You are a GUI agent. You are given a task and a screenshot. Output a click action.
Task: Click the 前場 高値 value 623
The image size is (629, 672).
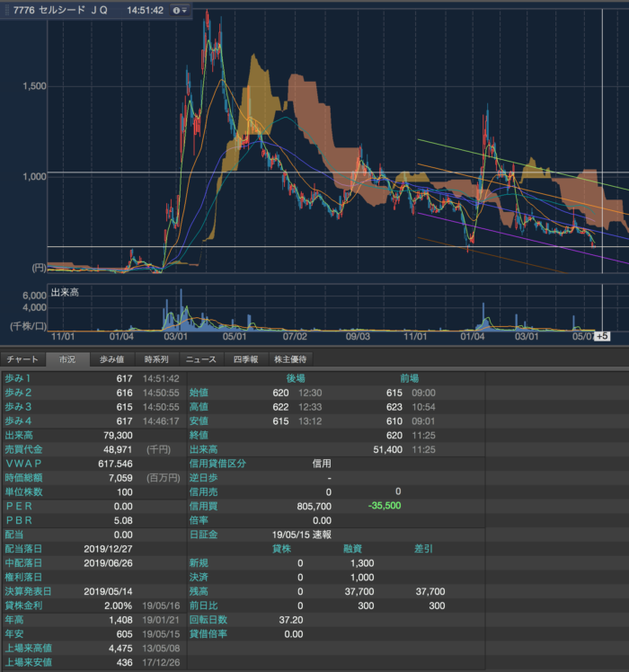pos(394,407)
